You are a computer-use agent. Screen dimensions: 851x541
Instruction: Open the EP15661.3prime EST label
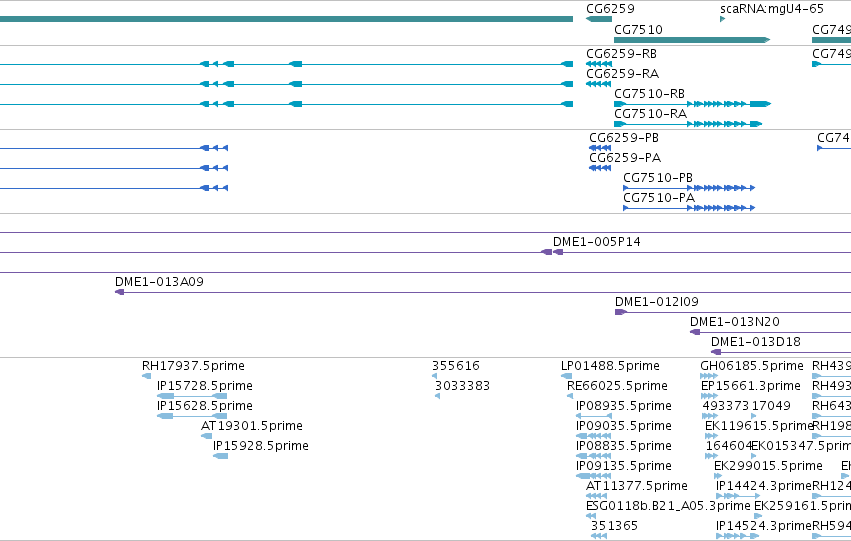(x=751, y=386)
